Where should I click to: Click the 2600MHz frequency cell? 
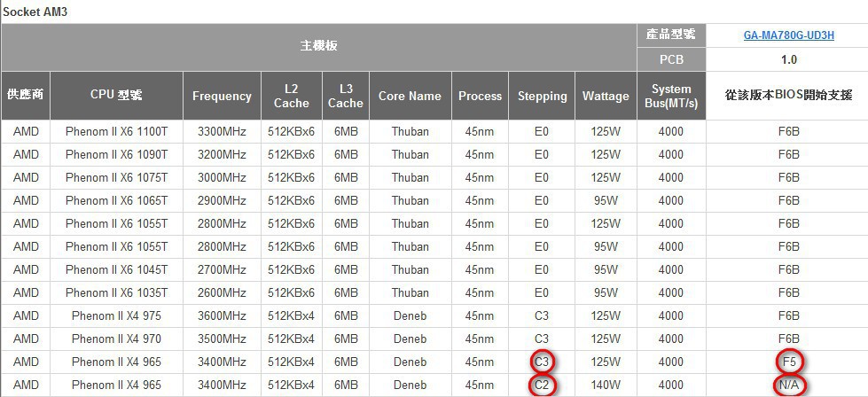click(x=222, y=292)
